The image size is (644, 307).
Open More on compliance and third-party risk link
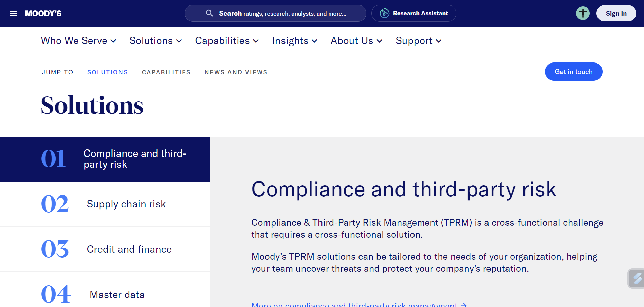[x=359, y=305]
